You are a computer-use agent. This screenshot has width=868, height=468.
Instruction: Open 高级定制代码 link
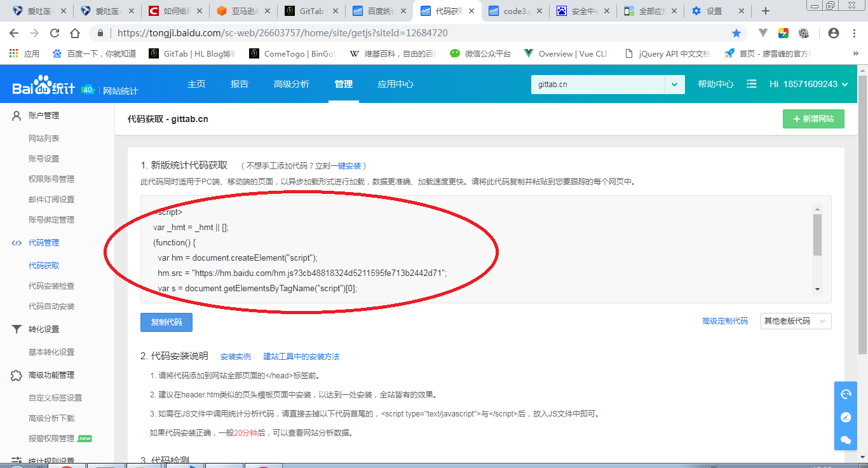point(725,321)
